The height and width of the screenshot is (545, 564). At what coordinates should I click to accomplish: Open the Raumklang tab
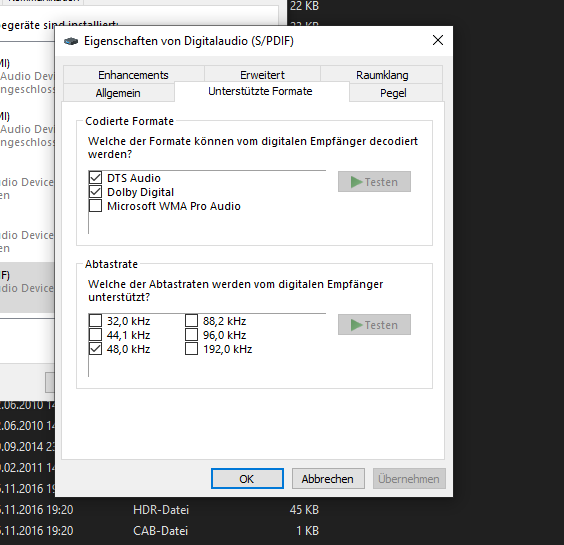pyautogui.click(x=382, y=75)
